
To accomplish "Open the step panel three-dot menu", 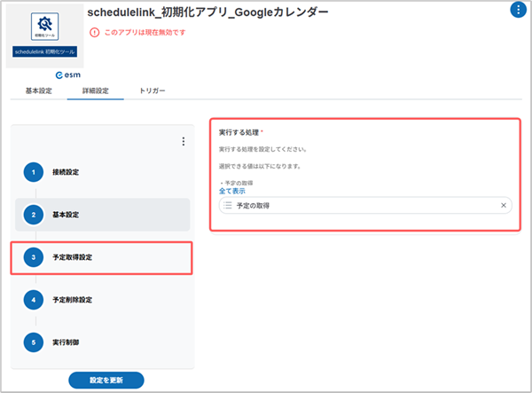I will [x=183, y=141].
